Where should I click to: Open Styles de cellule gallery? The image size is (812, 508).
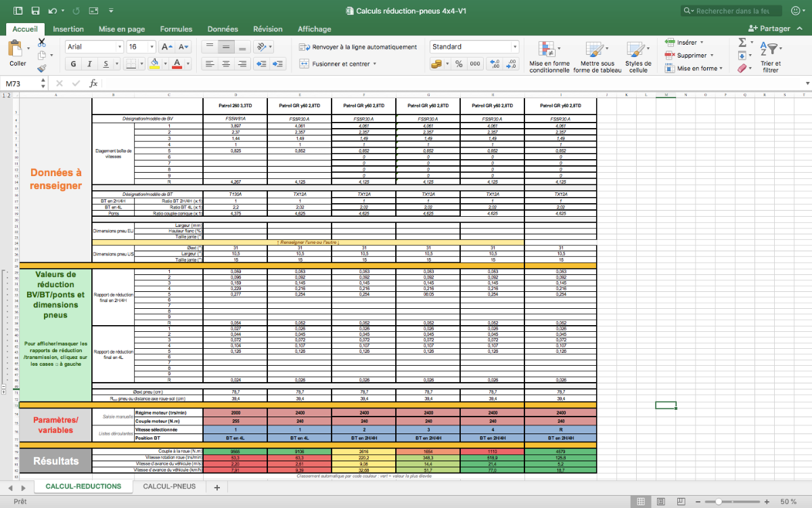(x=638, y=57)
